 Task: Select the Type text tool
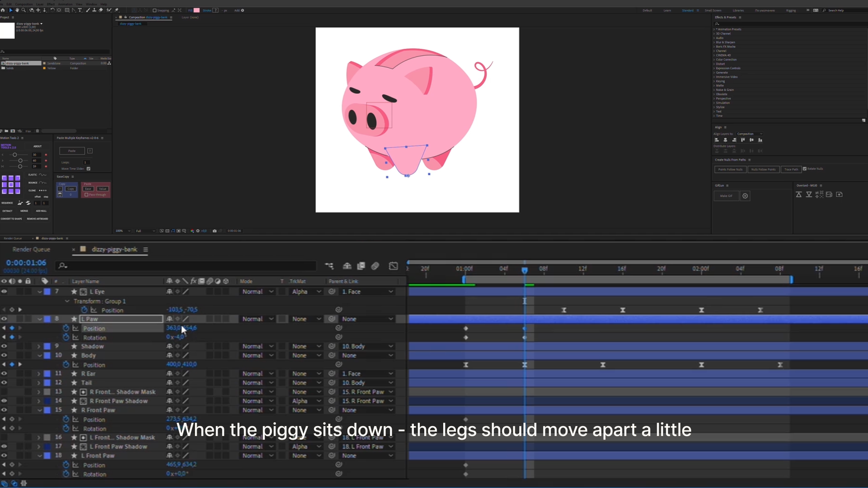click(80, 10)
